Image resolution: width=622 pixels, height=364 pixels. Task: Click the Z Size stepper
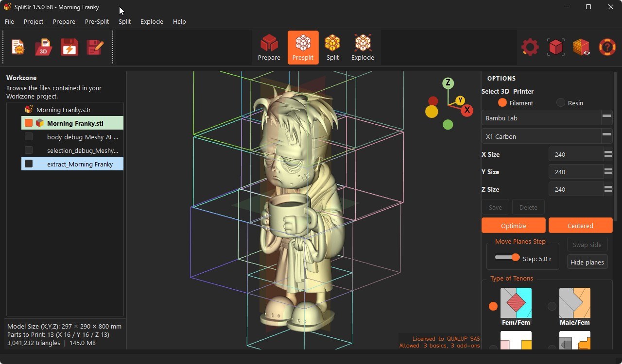point(608,189)
